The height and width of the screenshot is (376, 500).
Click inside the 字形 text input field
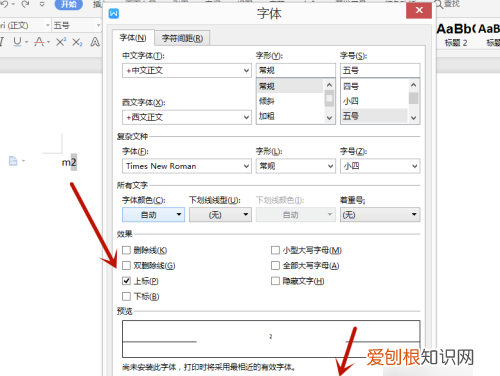coord(296,70)
